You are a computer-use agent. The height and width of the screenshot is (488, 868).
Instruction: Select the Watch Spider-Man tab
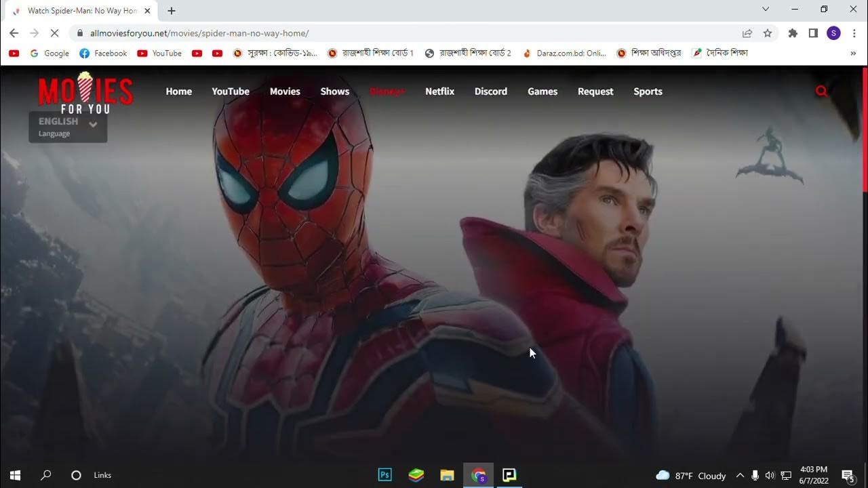81,11
